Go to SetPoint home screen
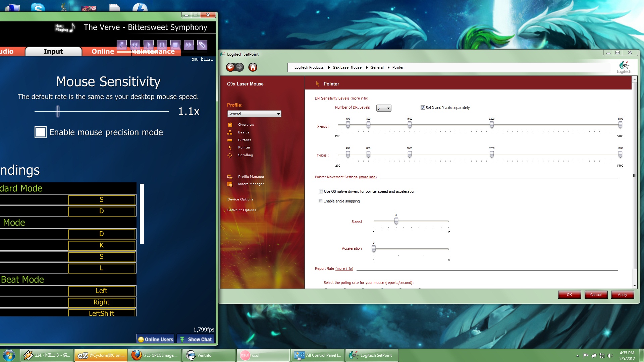This screenshot has width=644, height=362. point(253,67)
